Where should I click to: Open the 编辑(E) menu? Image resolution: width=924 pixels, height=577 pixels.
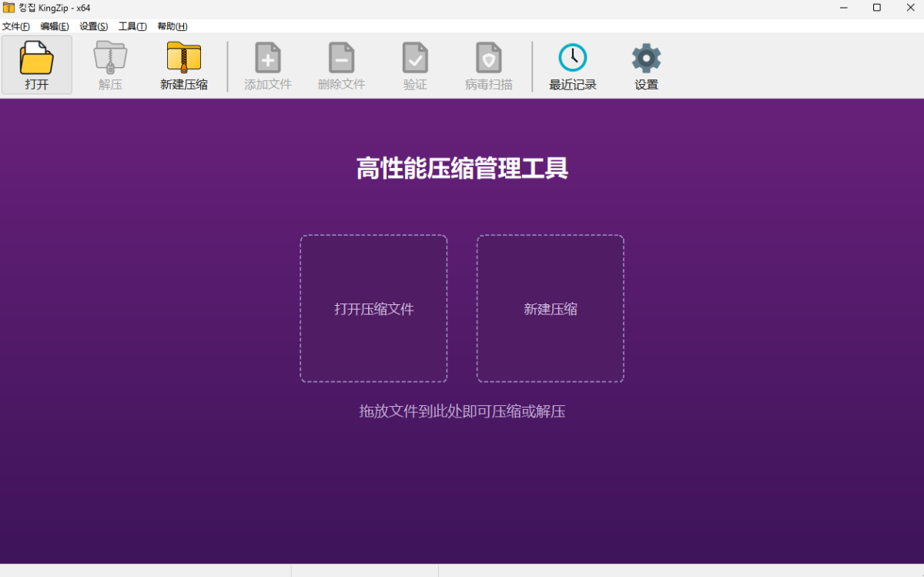[55, 26]
